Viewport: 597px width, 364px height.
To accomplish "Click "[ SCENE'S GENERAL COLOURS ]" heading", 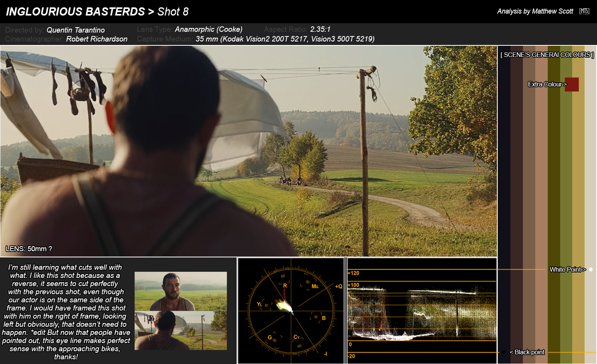I will click(x=547, y=55).
